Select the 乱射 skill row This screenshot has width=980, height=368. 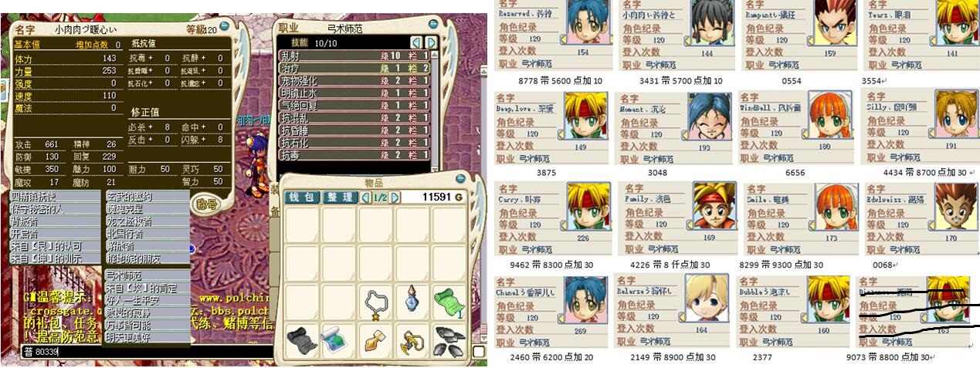pos(354,56)
